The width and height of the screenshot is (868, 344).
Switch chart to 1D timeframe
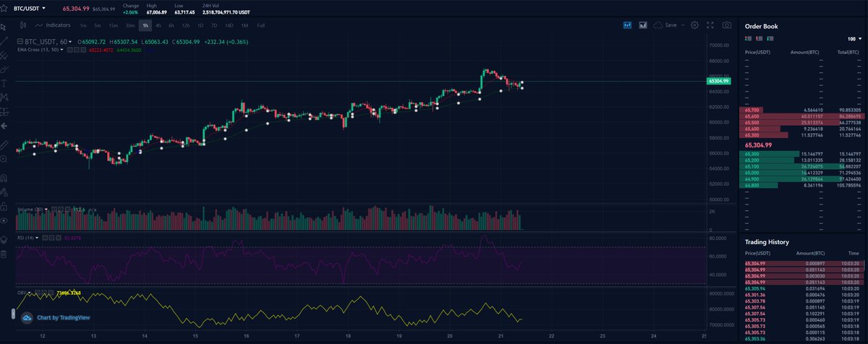(x=200, y=25)
